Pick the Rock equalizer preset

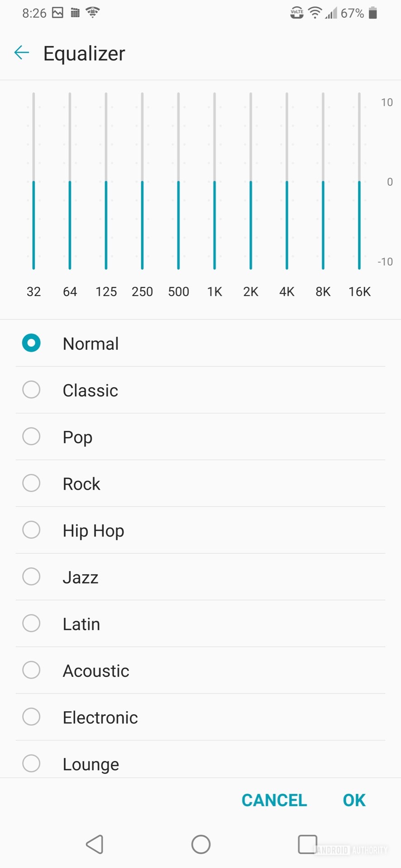click(31, 483)
